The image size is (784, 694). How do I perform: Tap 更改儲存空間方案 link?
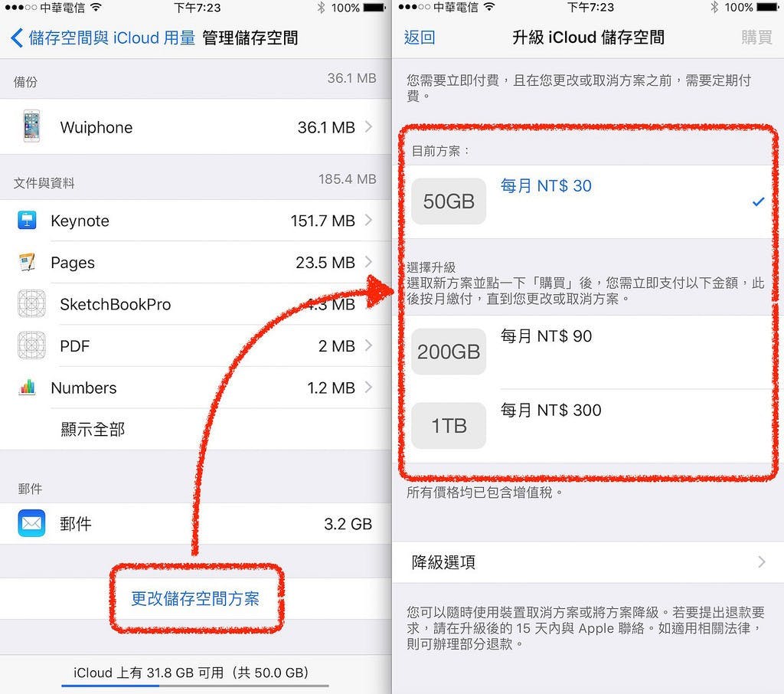(x=195, y=598)
